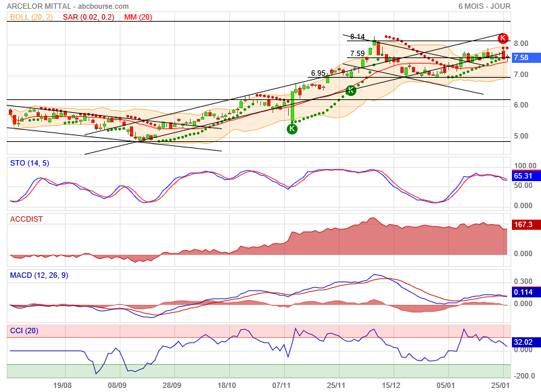Image resolution: width=541 pixels, height=392 pixels.
Task: Click the red K marker at the chart's top right
Action: [503, 38]
